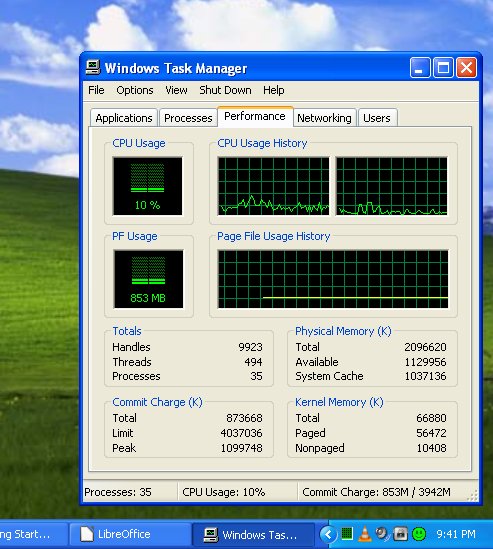This screenshot has width=493, height=549.
Task: Switch to the Applications tab
Action: 124,118
